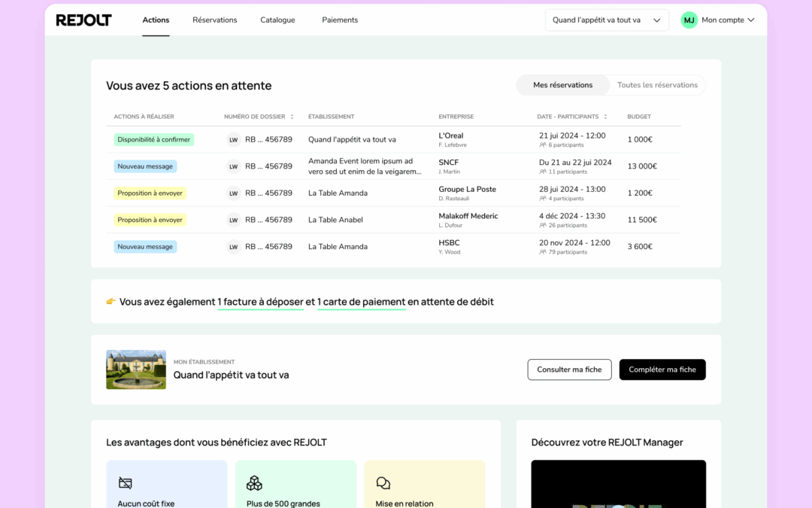The width and height of the screenshot is (812, 508).
Task: Open the Catalogue tab
Action: (277, 20)
